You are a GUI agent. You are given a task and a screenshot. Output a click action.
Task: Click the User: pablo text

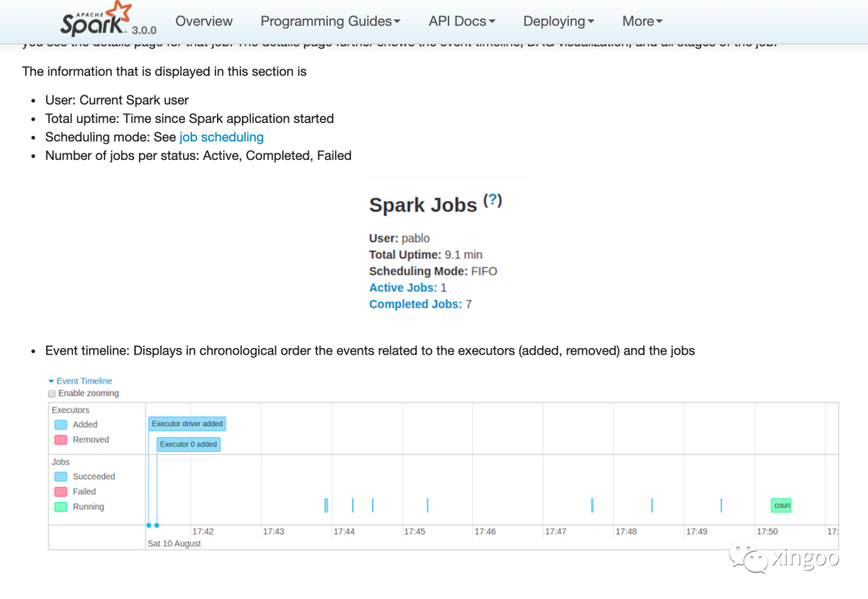point(399,238)
